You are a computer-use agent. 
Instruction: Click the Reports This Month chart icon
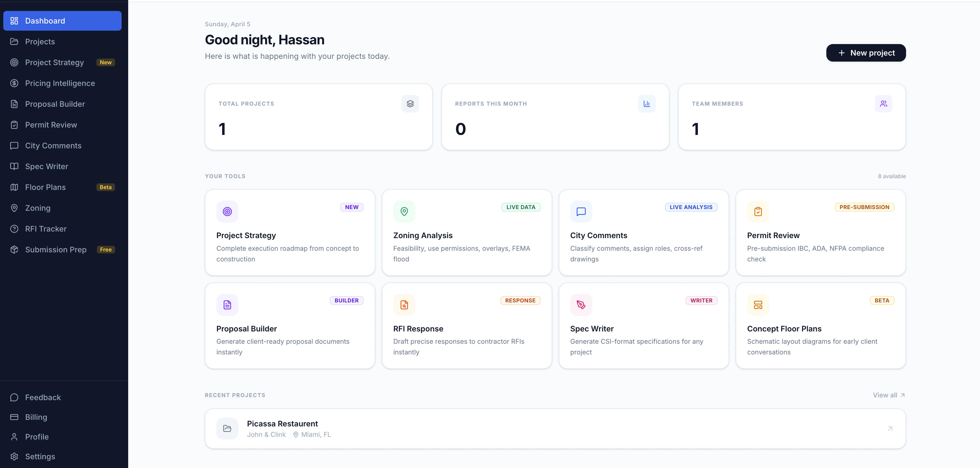pyautogui.click(x=646, y=104)
